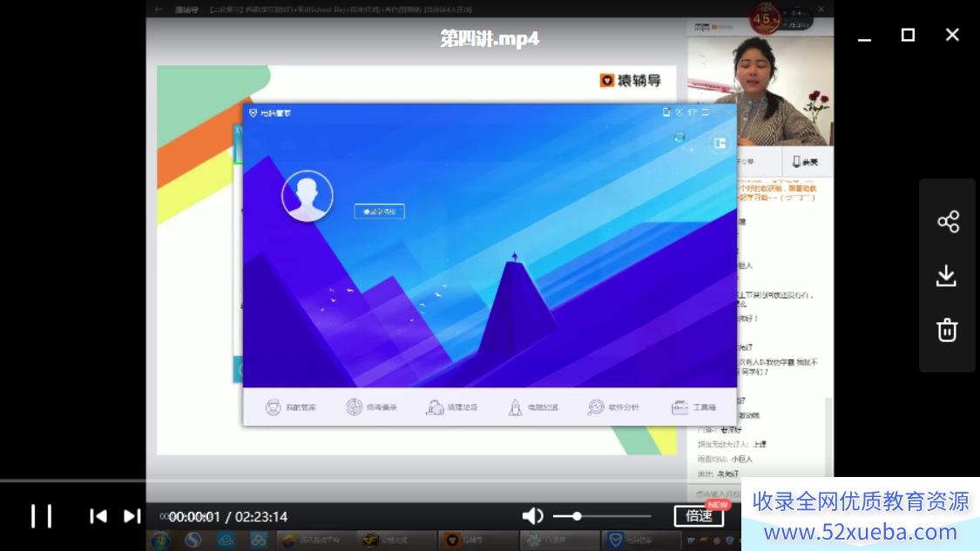Skip to the next video

pyautogui.click(x=132, y=516)
